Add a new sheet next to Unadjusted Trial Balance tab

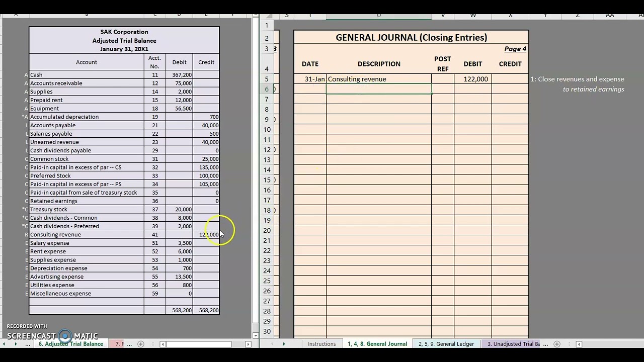(557, 344)
